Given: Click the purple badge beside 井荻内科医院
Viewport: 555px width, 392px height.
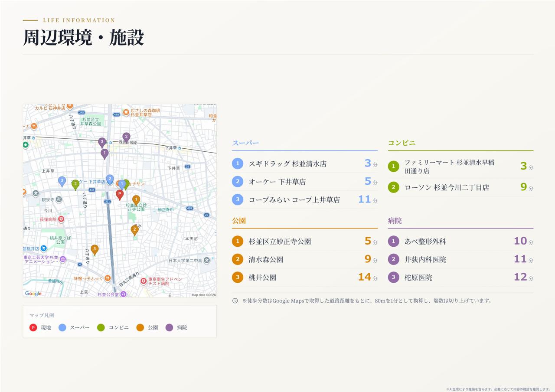Looking at the screenshot, I should pos(393,259).
